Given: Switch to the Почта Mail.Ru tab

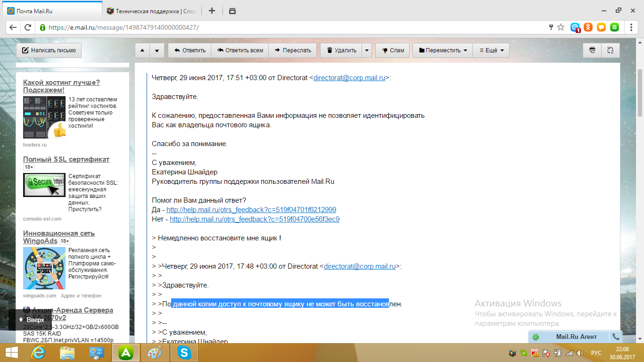Looking at the screenshot, I should [x=52, y=11].
